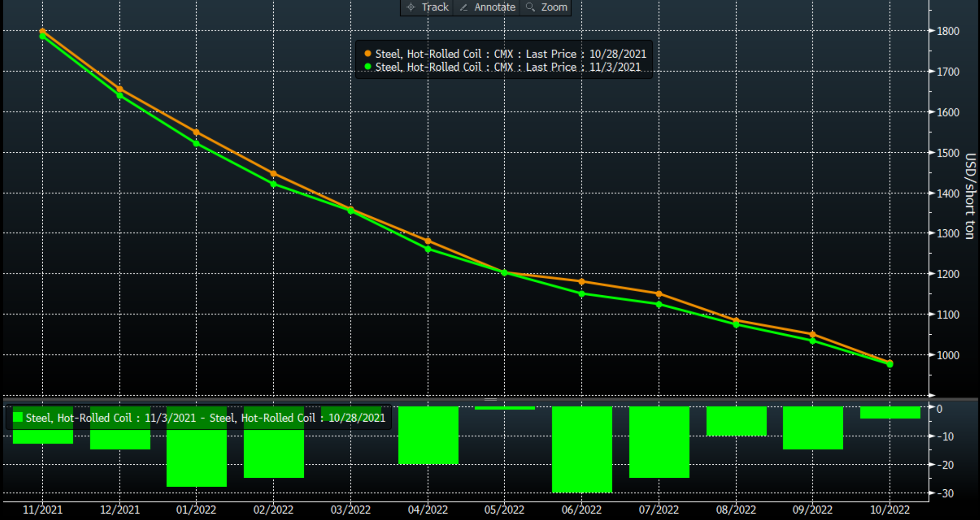Click the Track crosshair icon
980x520 pixels.
(x=411, y=7)
